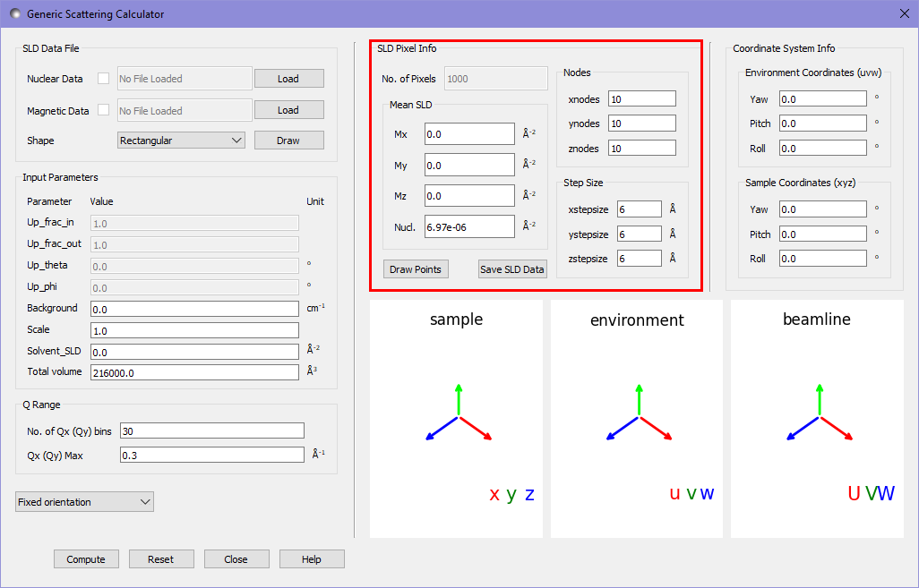919x588 pixels.
Task: Compute the scattering calculation
Action: point(86,558)
